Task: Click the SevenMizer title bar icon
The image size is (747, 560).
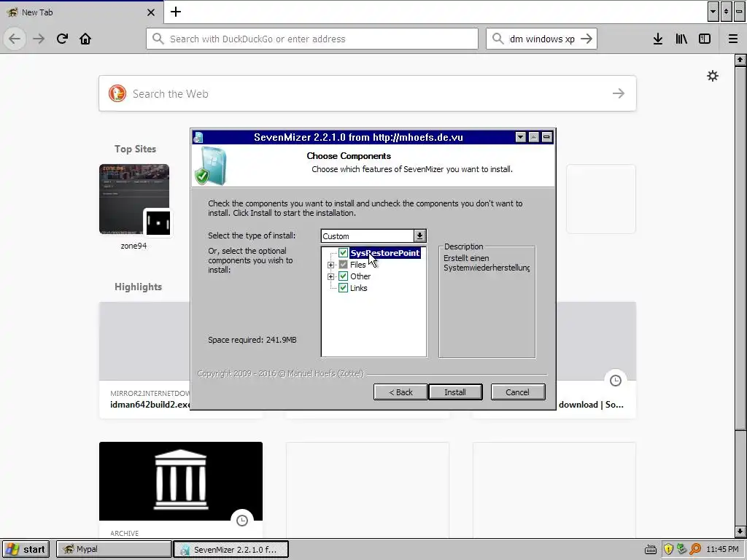Action: tap(198, 137)
